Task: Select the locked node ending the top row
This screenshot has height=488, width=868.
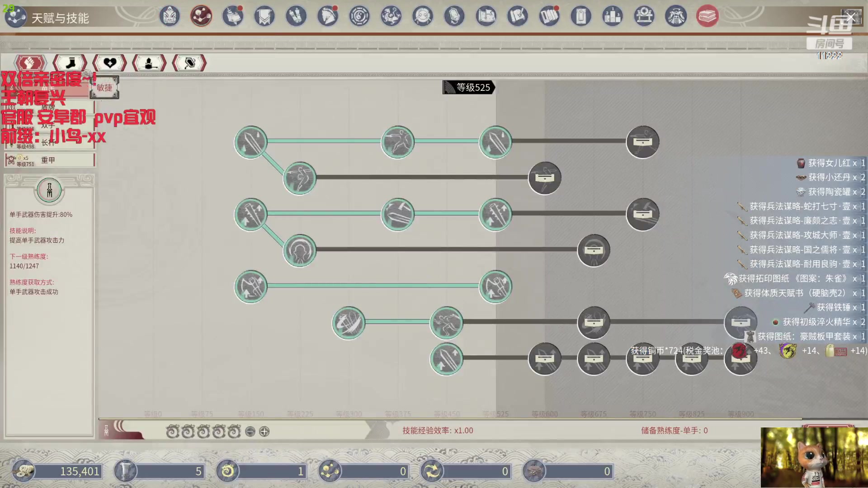Action: (642, 142)
